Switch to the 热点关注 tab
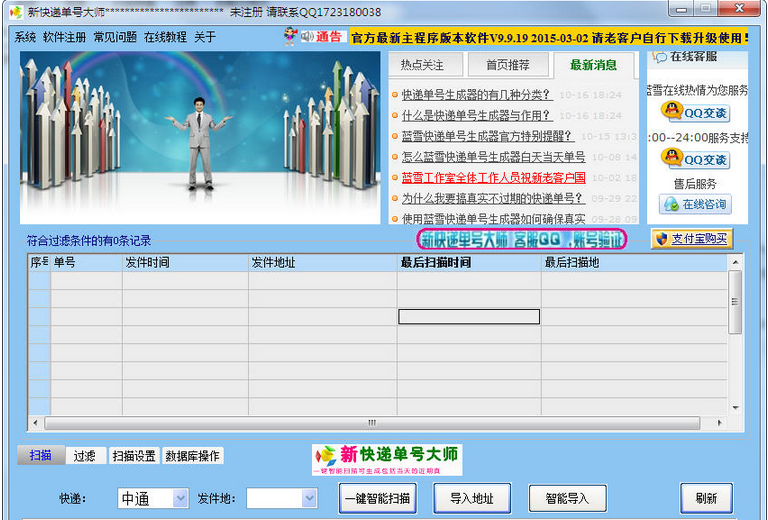 click(422, 65)
